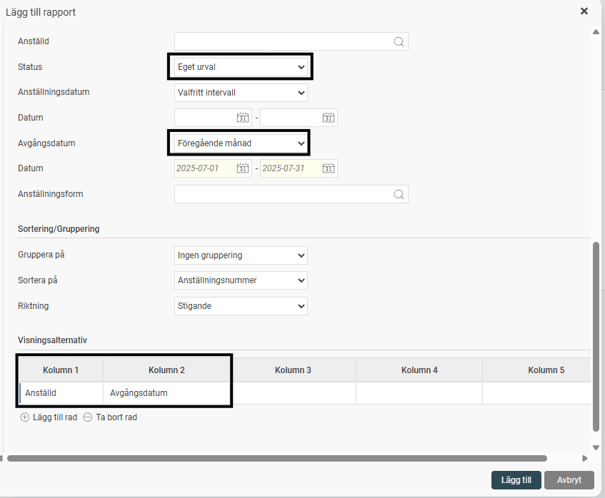605x498 pixels.
Task: Open the Status dropdown showing Eget urval
Action: [x=240, y=67]
